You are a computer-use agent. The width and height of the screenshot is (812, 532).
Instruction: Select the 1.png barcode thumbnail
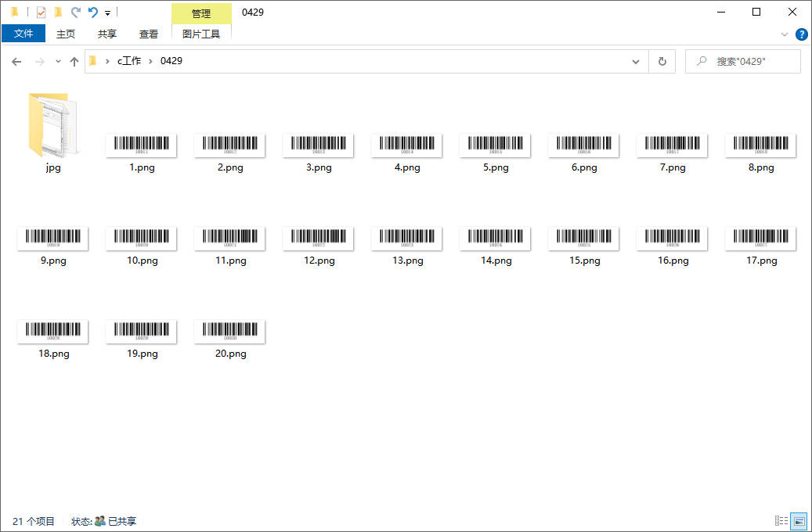pyautogui.click(x=142, y=146)
